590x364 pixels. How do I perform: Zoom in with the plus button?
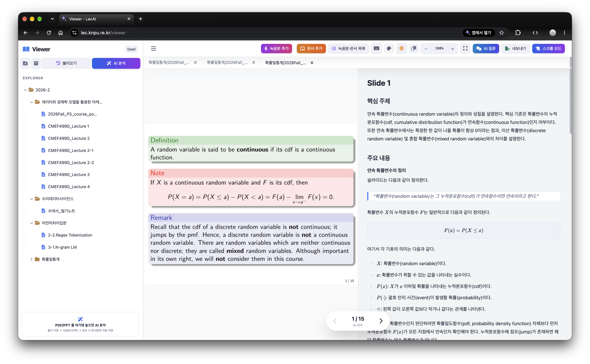click(452, 49)
